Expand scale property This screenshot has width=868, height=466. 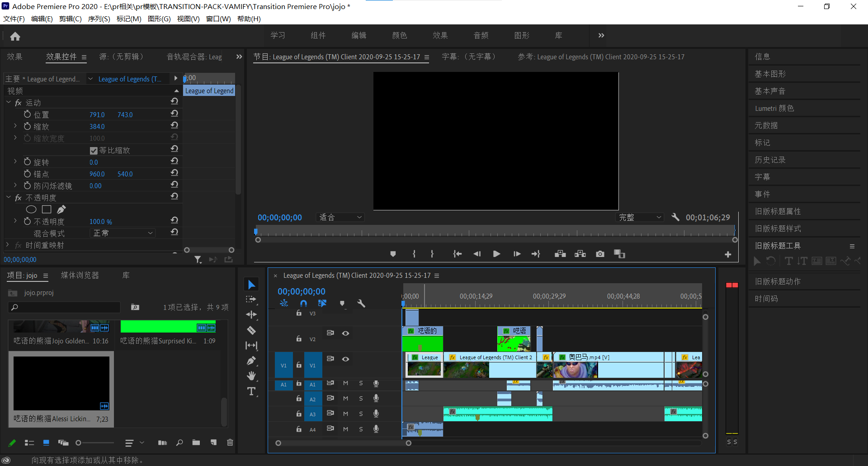coord(15,126)
